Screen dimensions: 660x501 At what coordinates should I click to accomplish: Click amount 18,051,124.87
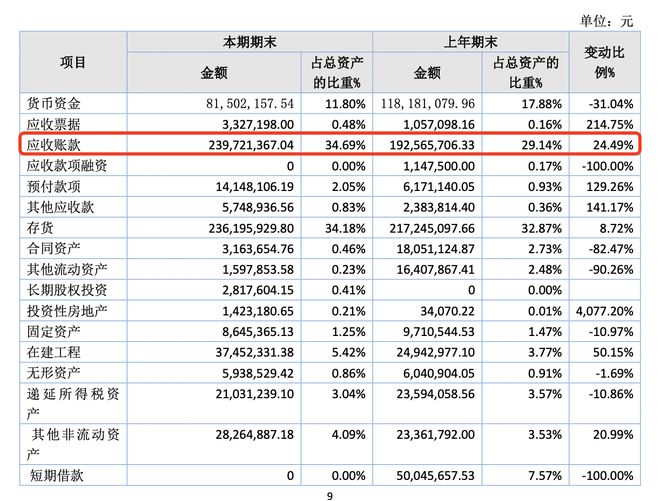pyautogui.click(x=436, y=249)
